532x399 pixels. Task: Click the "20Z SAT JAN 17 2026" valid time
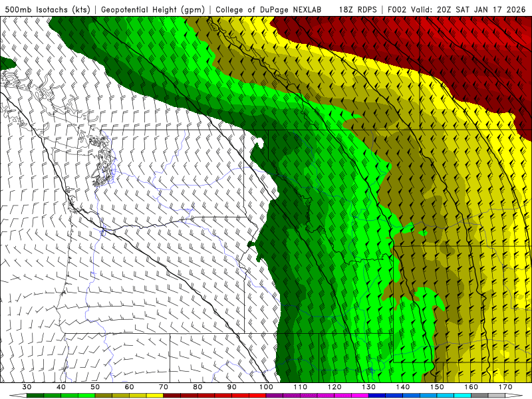[481, 9]
